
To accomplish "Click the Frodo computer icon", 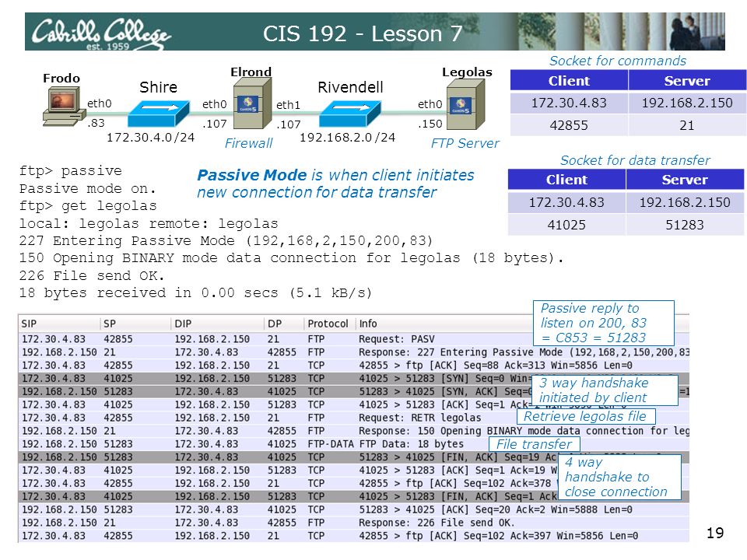I will tap(64, 106).
